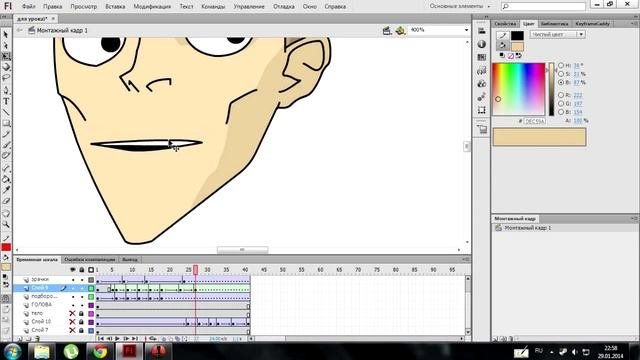The height and width of the screenshot is (360, 640).
Task: Select the Brush tool
Action: [x=6, y=144]
